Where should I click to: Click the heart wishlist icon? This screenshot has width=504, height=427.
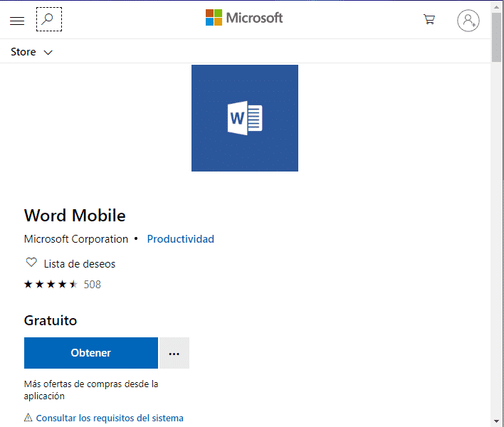(31, 263)
